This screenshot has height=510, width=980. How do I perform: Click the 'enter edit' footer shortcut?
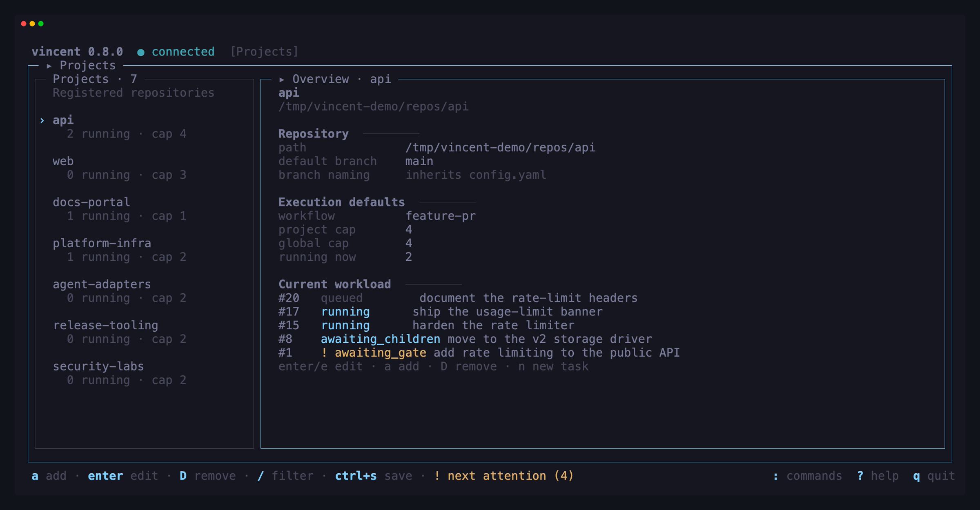point(123,476)
